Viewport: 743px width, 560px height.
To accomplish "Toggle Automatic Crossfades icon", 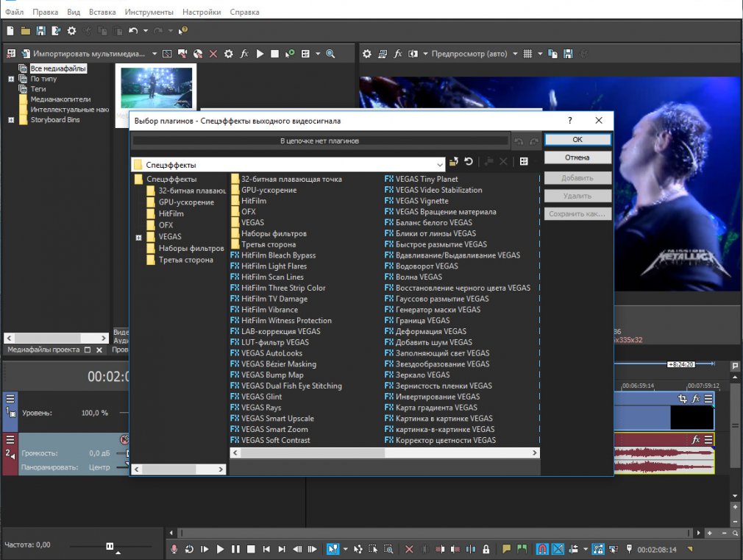I will [x=558, y=549].
